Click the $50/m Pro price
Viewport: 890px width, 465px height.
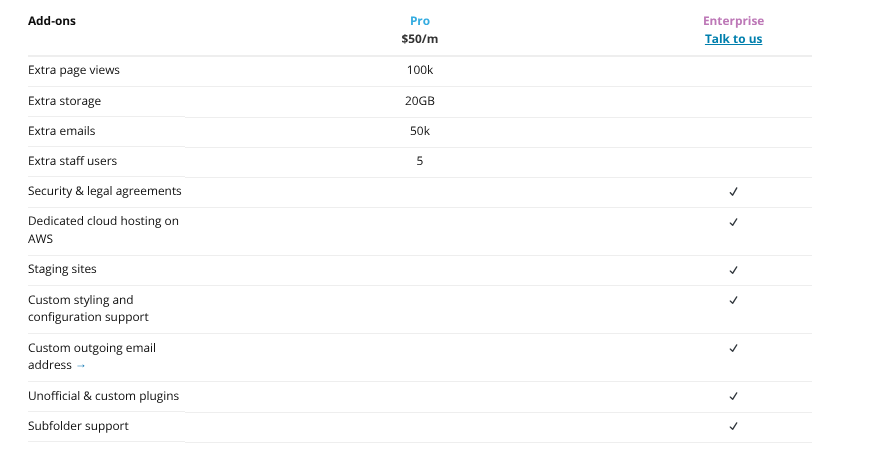point(420,40)
